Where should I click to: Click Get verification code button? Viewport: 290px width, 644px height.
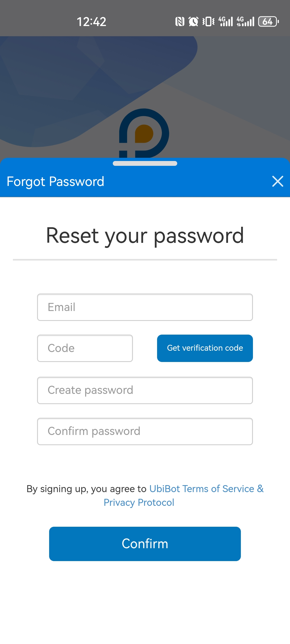(x=205, y=348)
